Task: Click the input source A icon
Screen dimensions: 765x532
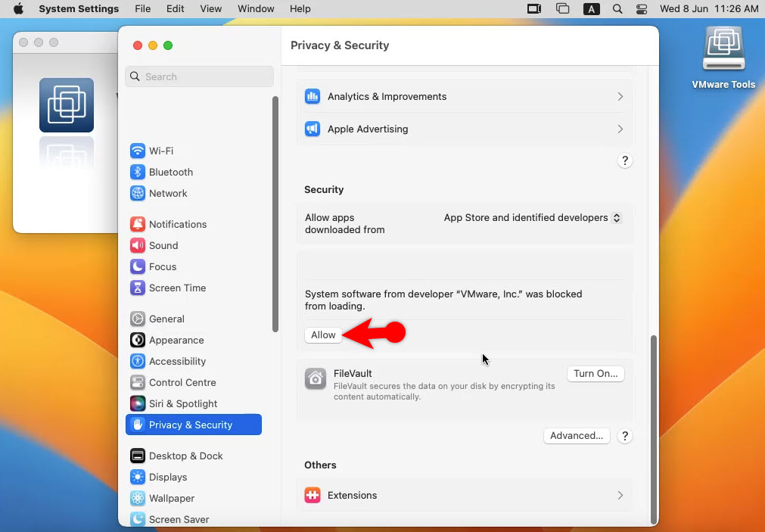Action: tap(591, 9)
